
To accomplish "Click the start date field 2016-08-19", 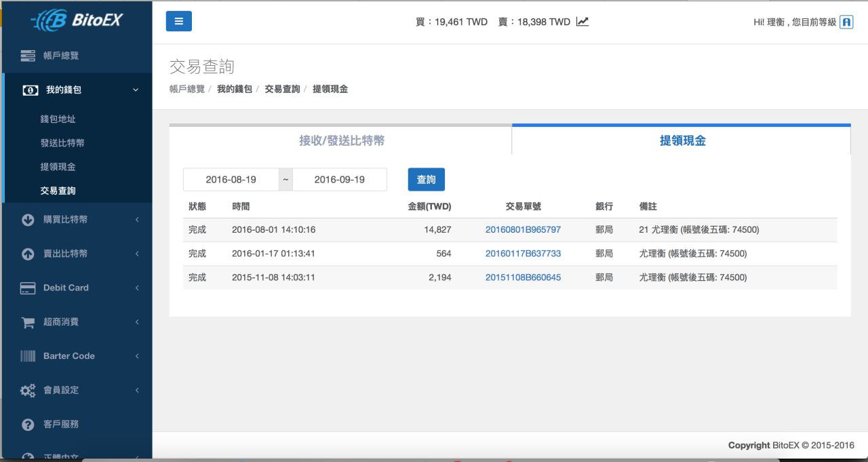I will [231, 180].
